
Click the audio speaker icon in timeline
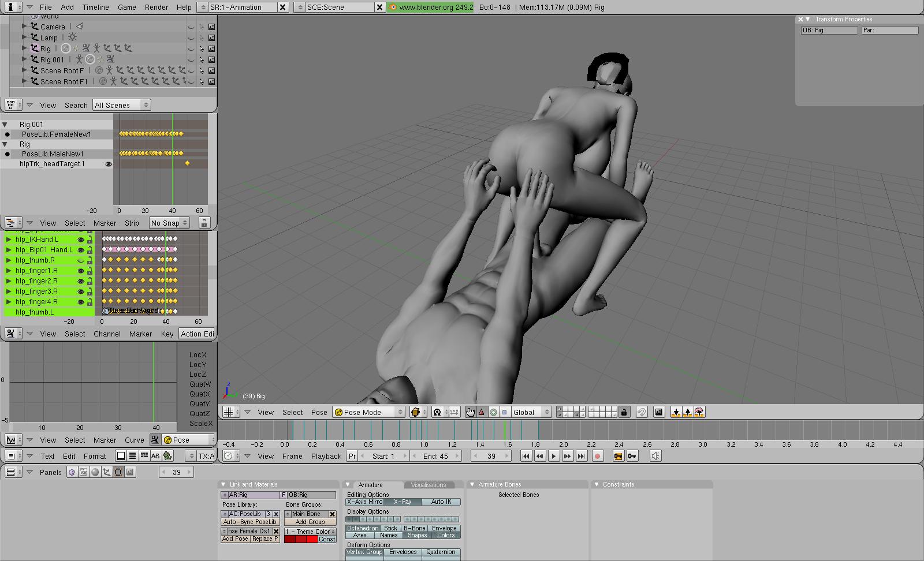[655, 456]
